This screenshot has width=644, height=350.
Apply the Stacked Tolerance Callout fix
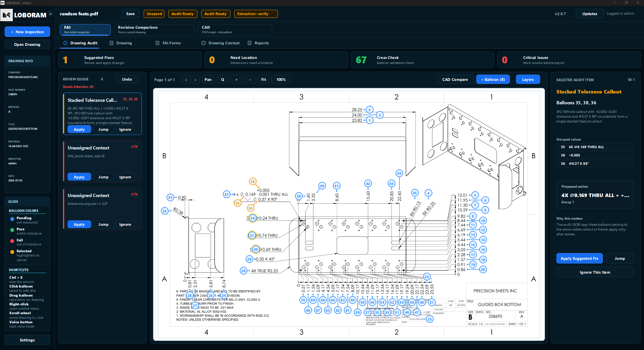pyautogui.click(x=79, y=130)
